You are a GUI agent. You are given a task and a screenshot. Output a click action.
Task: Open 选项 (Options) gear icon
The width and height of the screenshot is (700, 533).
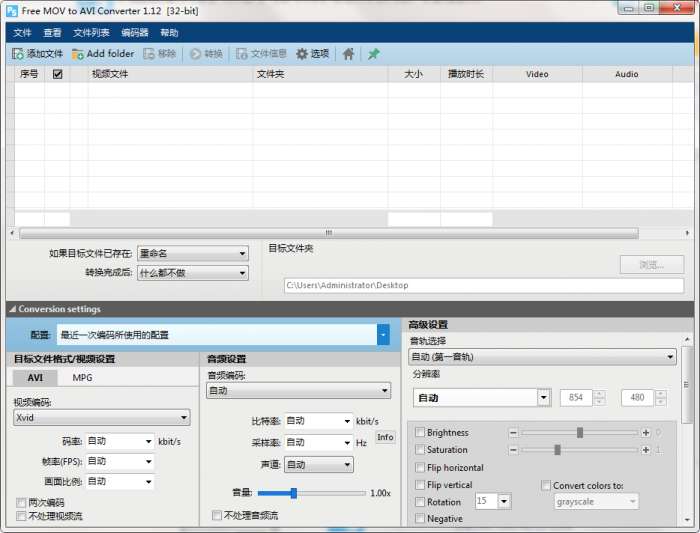point(302,54)
